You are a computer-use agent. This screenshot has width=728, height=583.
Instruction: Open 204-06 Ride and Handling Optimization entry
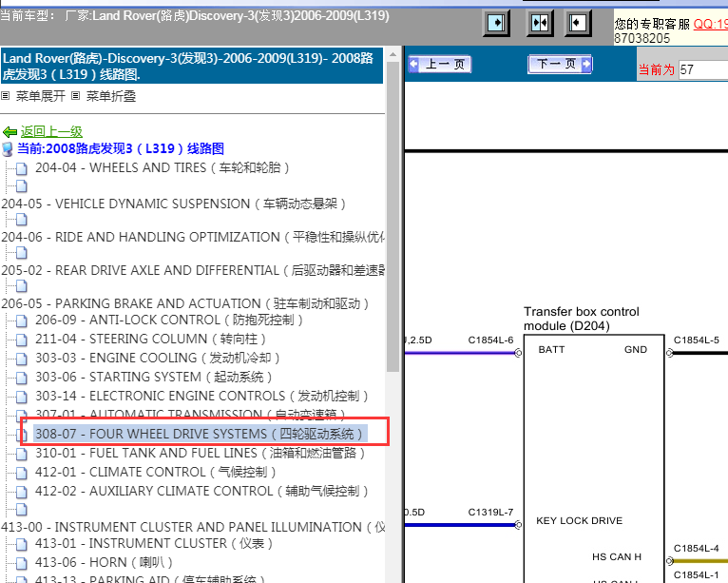(x=193, y=238)
